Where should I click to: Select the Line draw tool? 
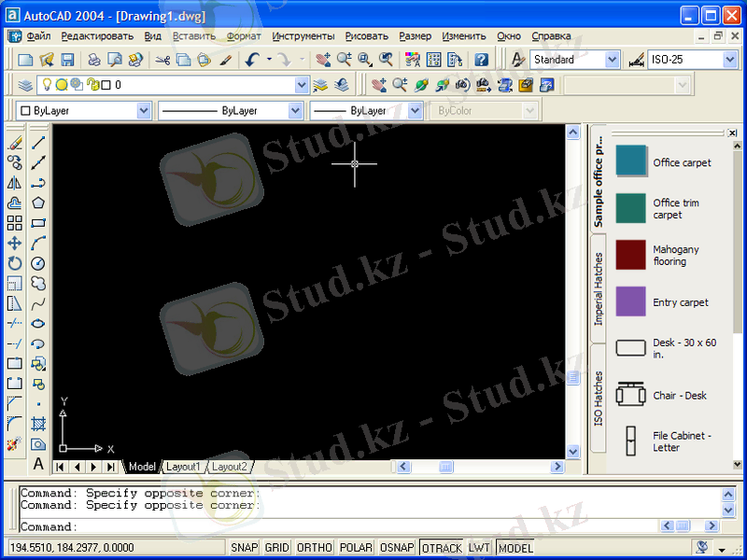point(38,143)
